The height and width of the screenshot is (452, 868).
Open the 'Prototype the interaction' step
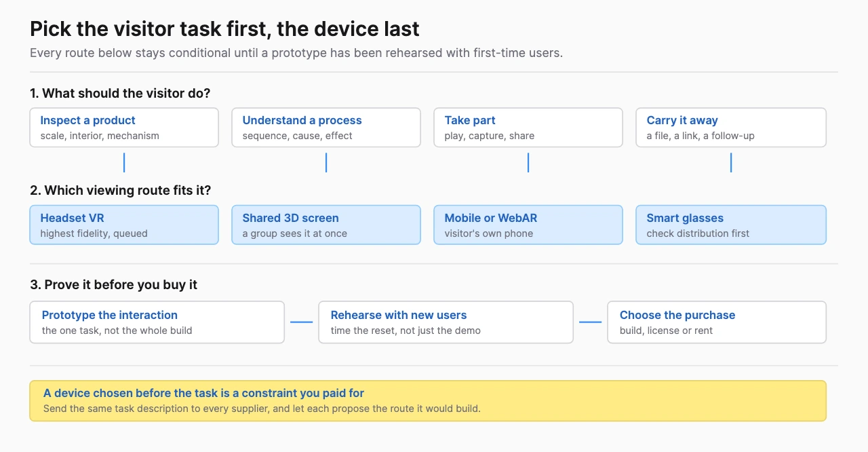point(157,322)
